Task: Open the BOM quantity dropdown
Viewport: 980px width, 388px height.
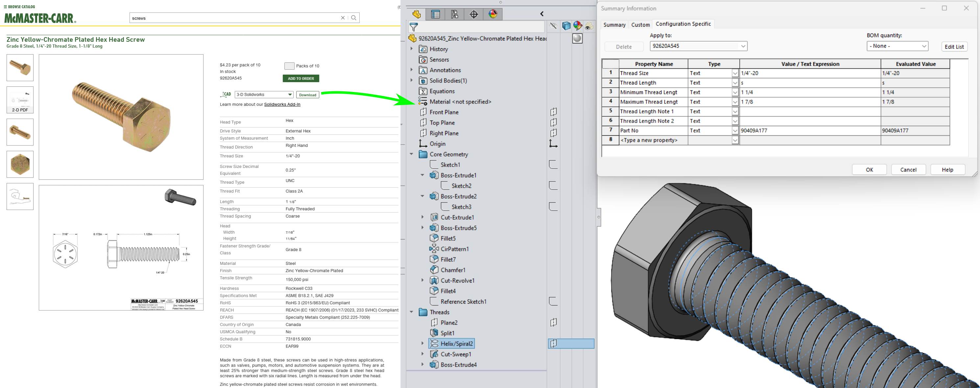Action: coord(897,46)
